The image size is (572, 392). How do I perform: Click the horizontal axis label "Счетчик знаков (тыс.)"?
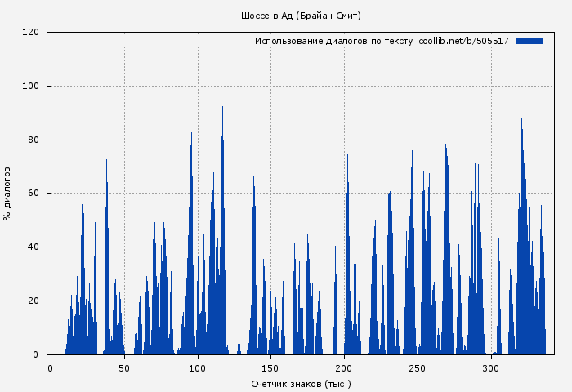[x=301, y=383]
